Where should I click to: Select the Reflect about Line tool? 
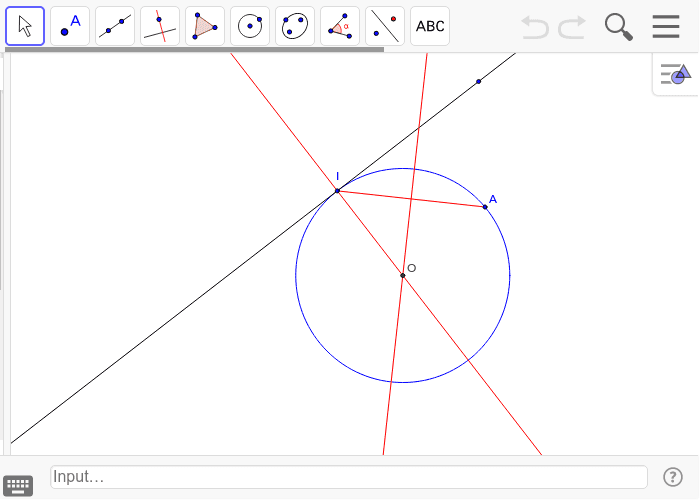385,26
